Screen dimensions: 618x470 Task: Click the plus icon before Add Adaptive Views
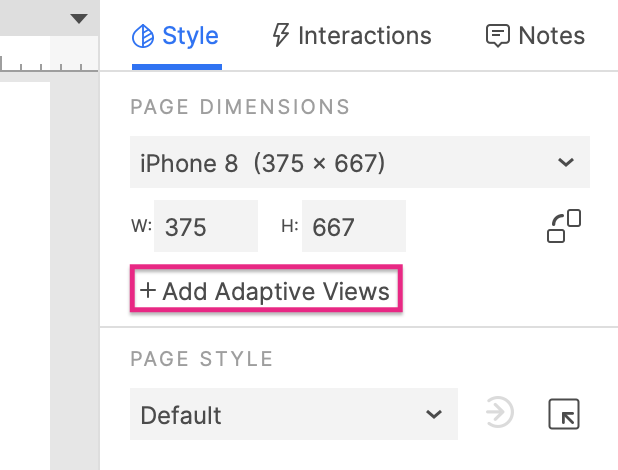tap(148, 291)
